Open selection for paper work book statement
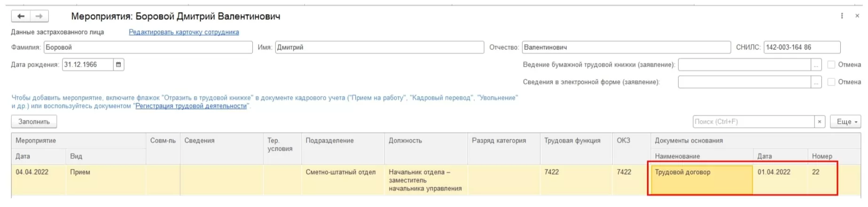The image size is (868, 207). click(x=816, y=65)
